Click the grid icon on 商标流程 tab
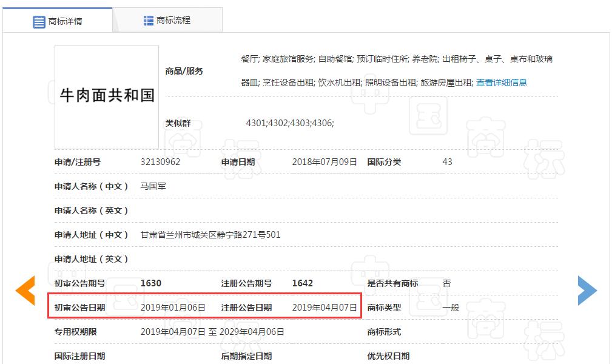 point(149,21)
